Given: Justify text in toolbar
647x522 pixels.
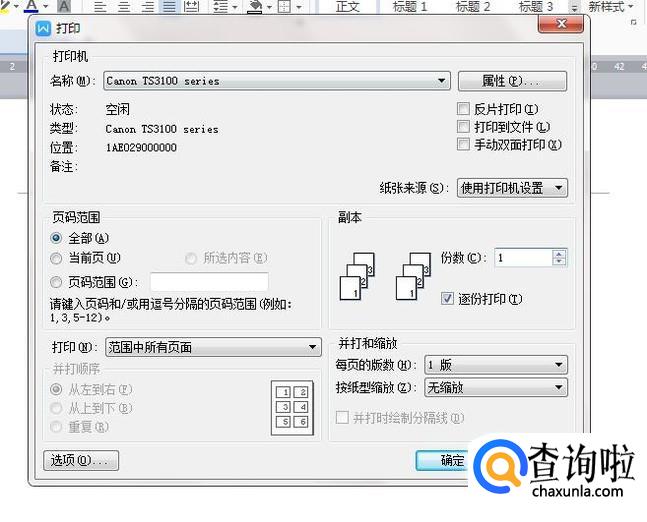Looking at the screenshot, I should coord(169,6).
